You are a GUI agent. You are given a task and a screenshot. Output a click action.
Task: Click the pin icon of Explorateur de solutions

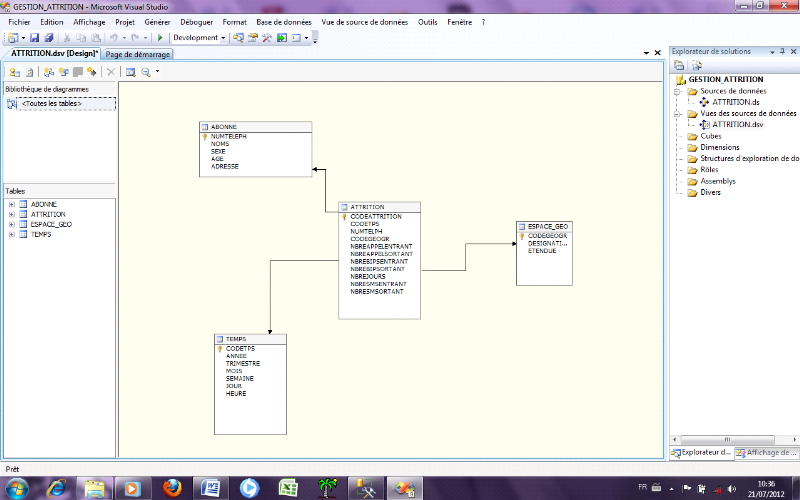click(774, 51)
